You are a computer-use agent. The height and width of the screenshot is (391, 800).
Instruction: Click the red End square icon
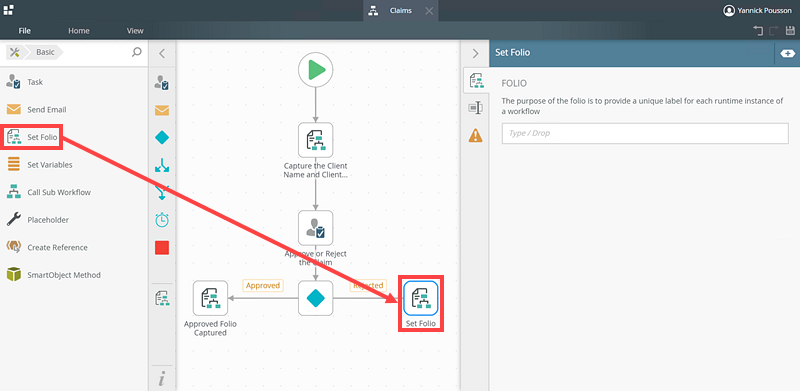click(x=162, y=248)
